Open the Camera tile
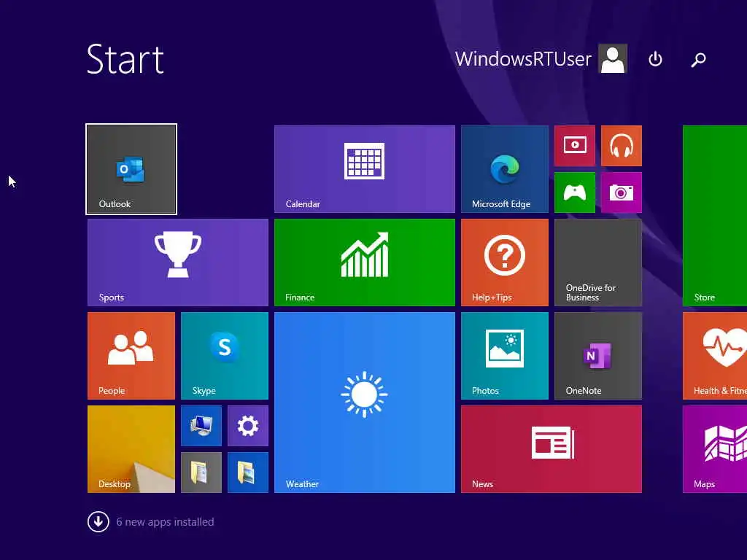 click(622, 192)
